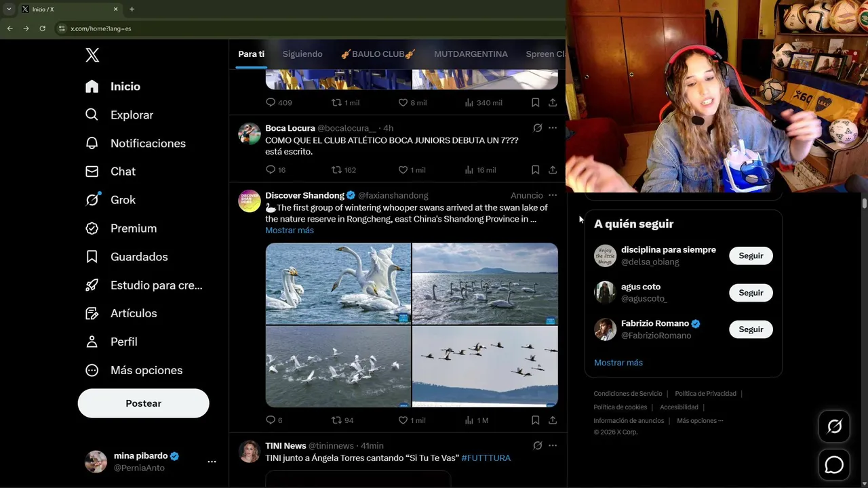
Task: Click Mostrar más in A quién seguir
Action: click(618, 363)
